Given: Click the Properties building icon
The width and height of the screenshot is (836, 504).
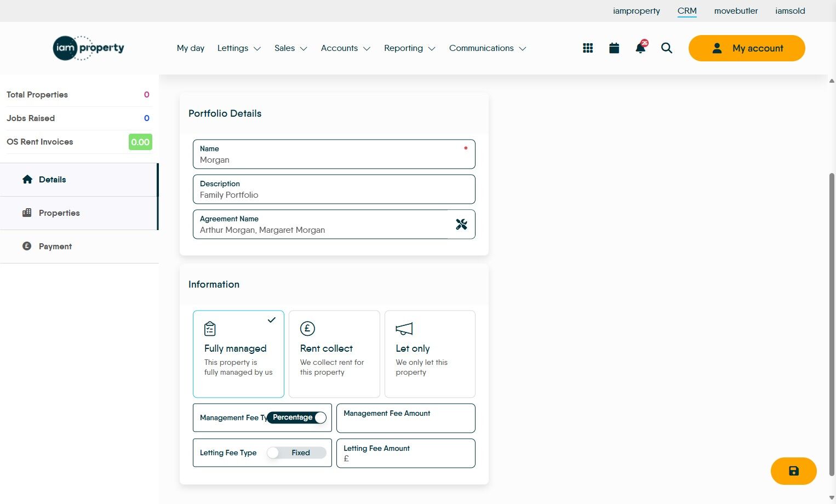Looking at the screenshot, I should 27,213.
